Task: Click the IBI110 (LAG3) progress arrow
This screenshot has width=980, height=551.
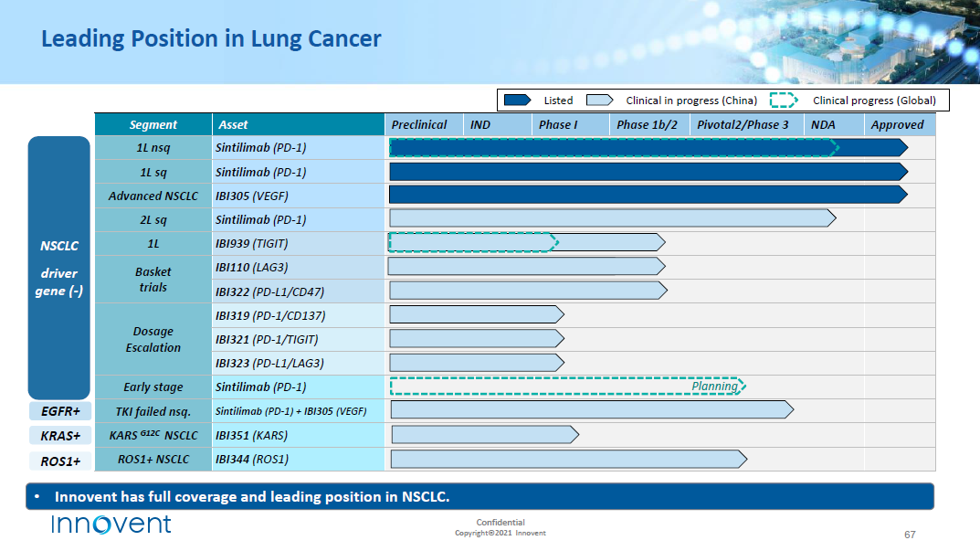Action: tap(526, 267)
